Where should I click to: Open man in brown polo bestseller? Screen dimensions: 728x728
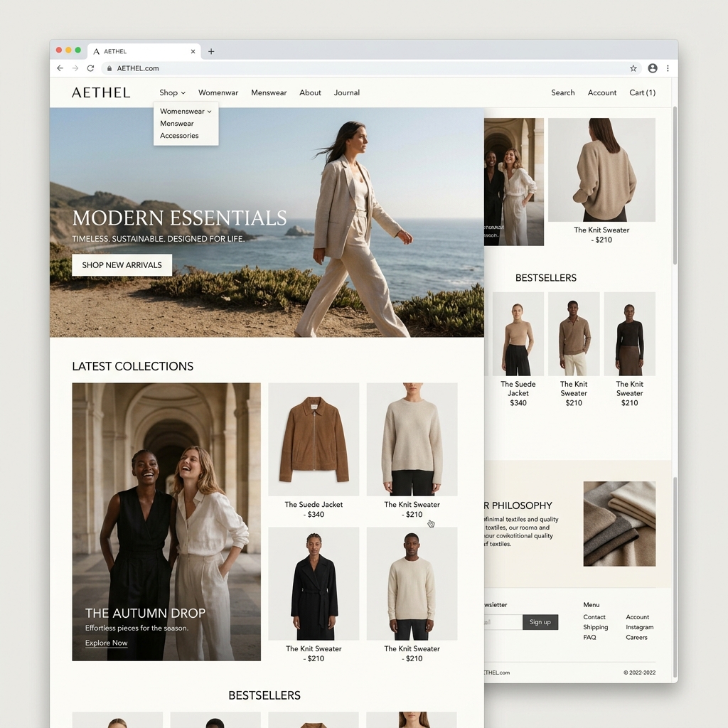(574, 334)
